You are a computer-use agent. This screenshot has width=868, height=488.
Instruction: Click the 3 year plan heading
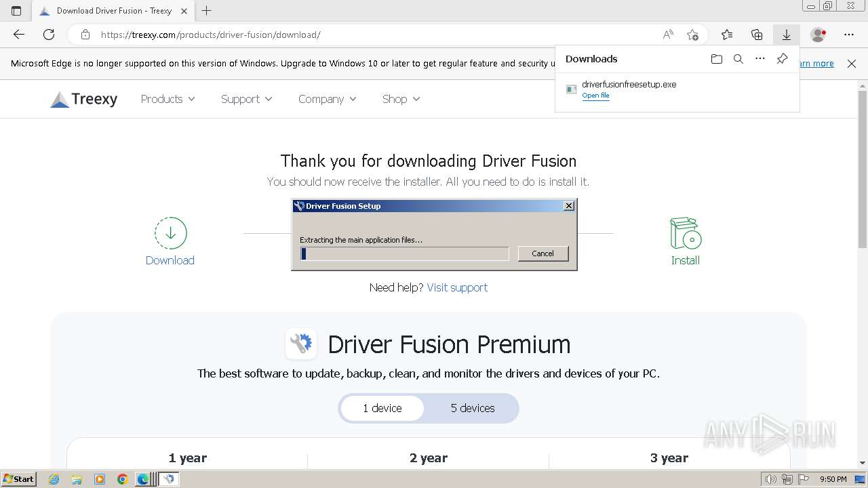coord(669,458)
